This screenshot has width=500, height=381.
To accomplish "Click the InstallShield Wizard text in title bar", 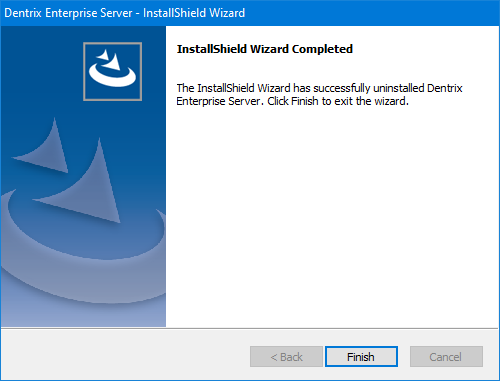I will click(x=194, y=13).
